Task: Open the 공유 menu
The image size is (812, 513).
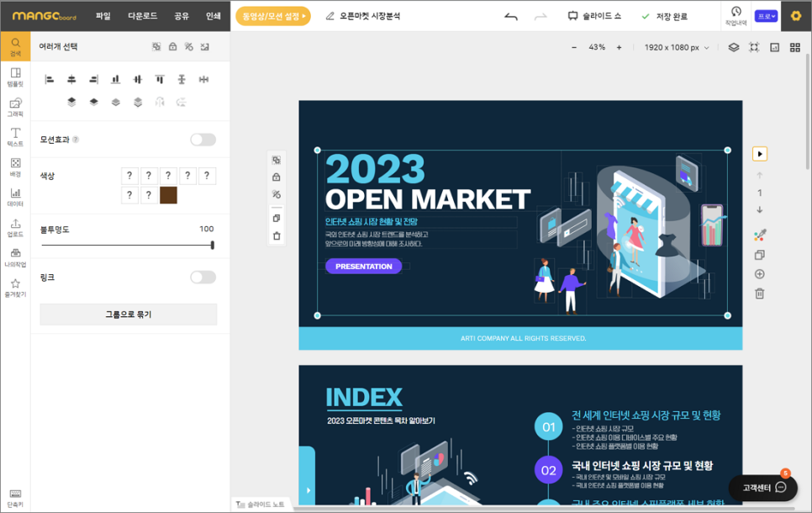Action: coord(182,16)
